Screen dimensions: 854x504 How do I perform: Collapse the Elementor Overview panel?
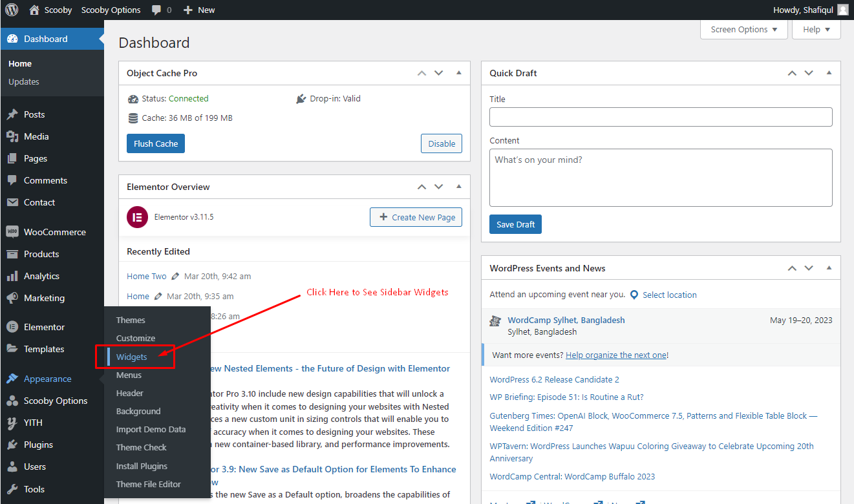coord(459,187)
